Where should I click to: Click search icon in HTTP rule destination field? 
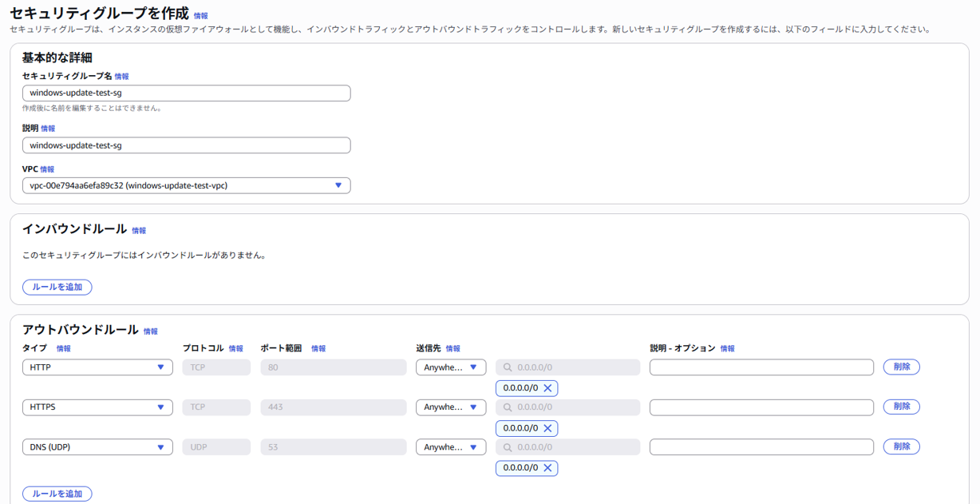508,367
